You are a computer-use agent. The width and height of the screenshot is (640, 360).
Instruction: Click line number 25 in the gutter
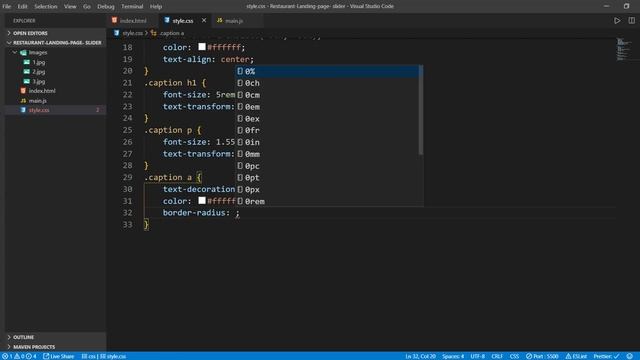tap(127, 130)
